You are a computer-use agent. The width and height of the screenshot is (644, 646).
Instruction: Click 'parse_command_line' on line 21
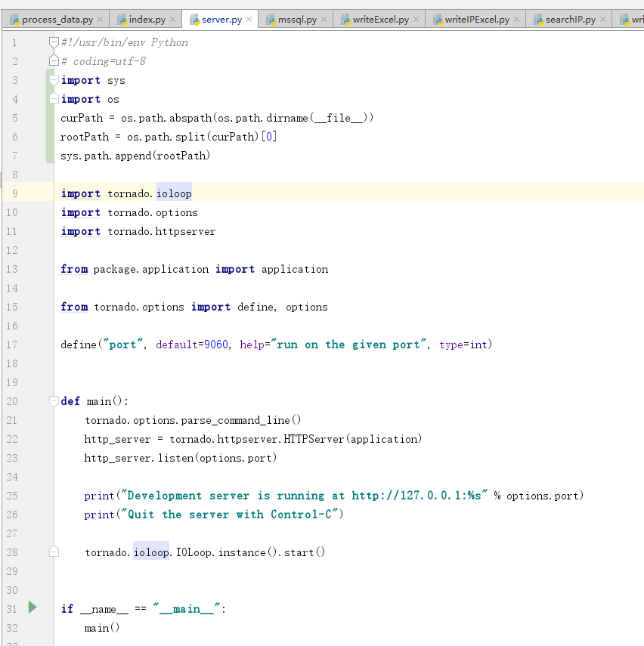click(235, 420)
